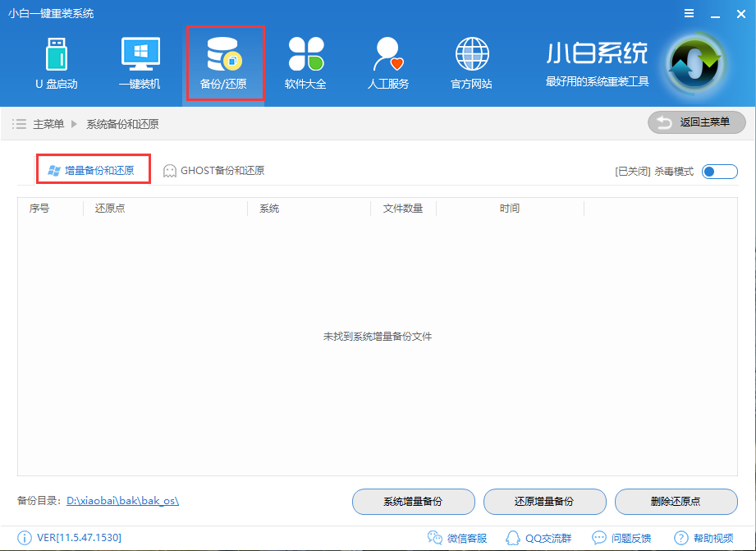The width and height of the screenshot is (756, 551).
Task: Click the 返回主菜单 button
Action: 695,122
